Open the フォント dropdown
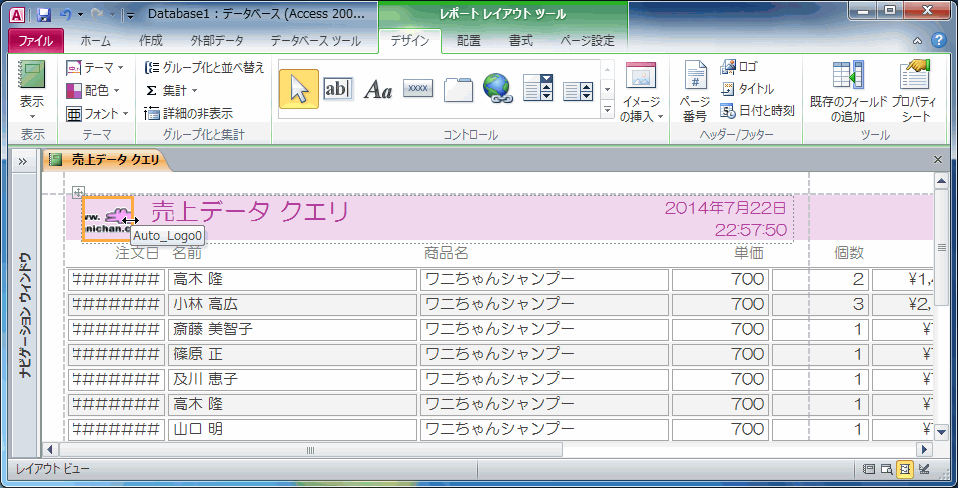This screenshot has height=488, width=958. tap(97, 114)
